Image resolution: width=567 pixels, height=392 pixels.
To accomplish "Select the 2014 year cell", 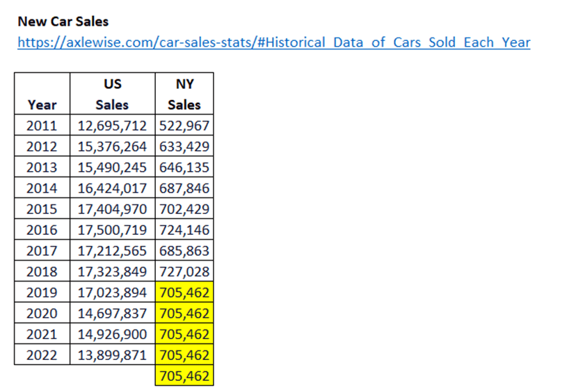I will point(42,188).
